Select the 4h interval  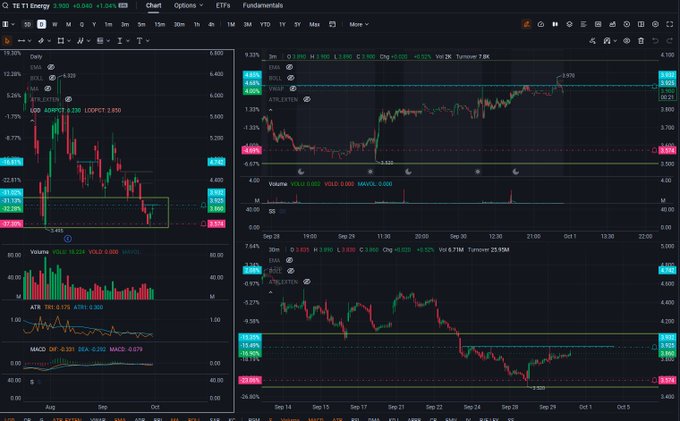point(211,25)
